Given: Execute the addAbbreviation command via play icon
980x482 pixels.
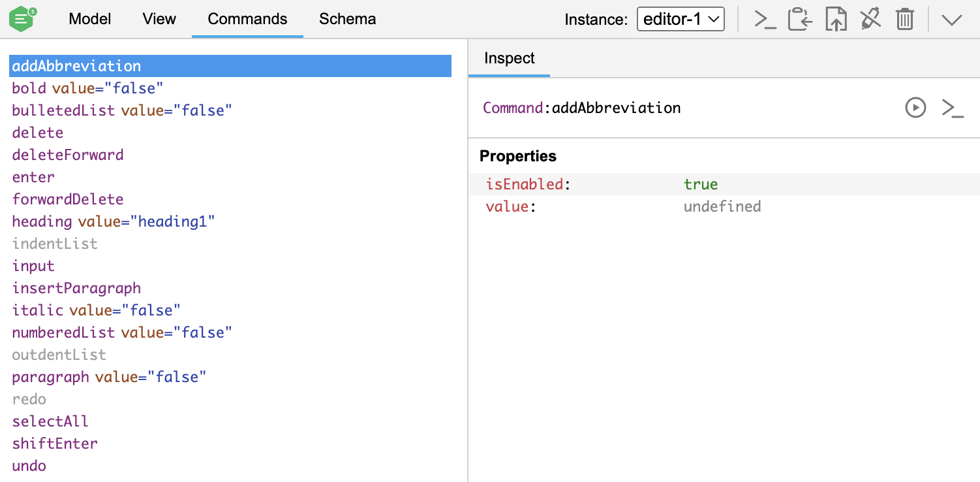Looking at the screenshot, I should (x=915, y=108).
